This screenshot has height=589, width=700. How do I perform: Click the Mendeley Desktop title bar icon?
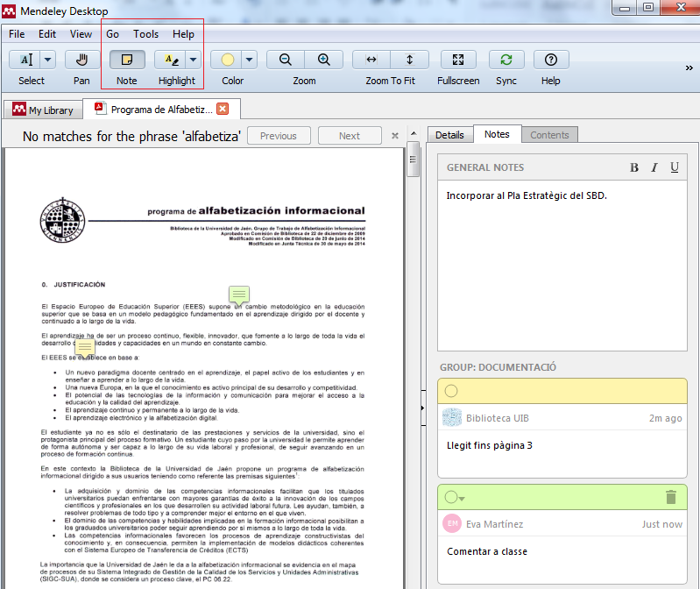pyautogui.click(x=9, y=11)
